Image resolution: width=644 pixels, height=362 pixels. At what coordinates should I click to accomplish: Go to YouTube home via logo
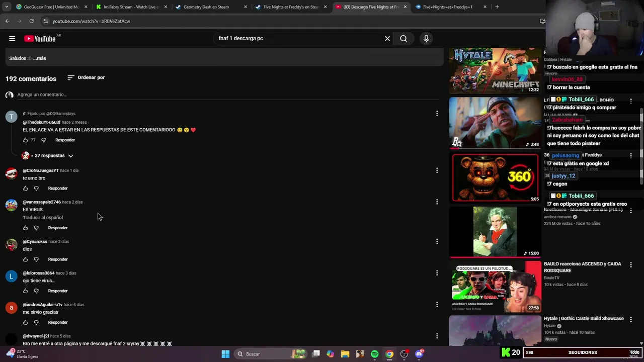point(40,39)
